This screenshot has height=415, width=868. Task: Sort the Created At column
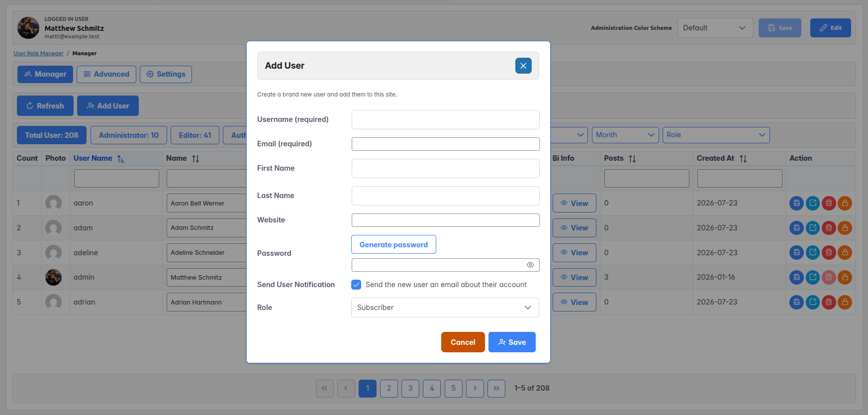coord(743,159)
